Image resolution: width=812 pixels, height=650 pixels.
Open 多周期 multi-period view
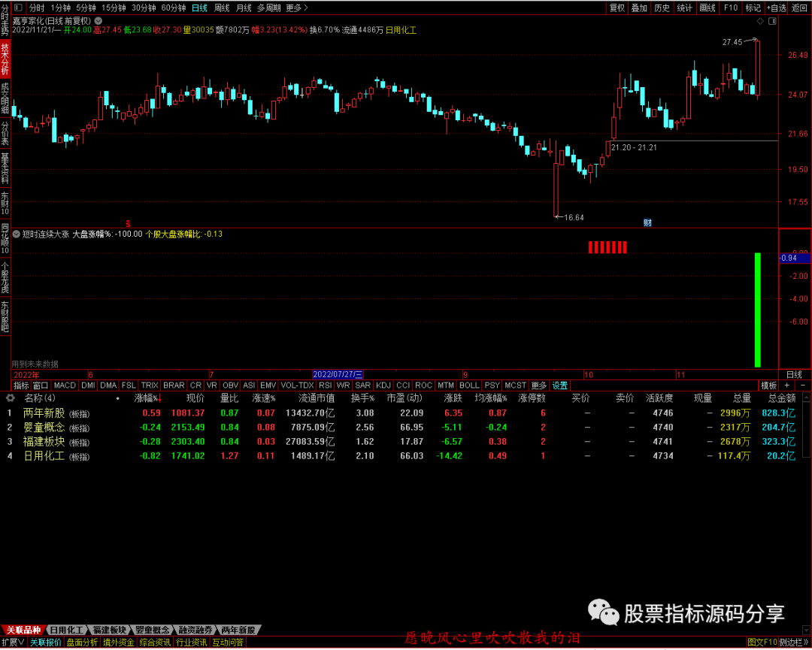[268, 8]
